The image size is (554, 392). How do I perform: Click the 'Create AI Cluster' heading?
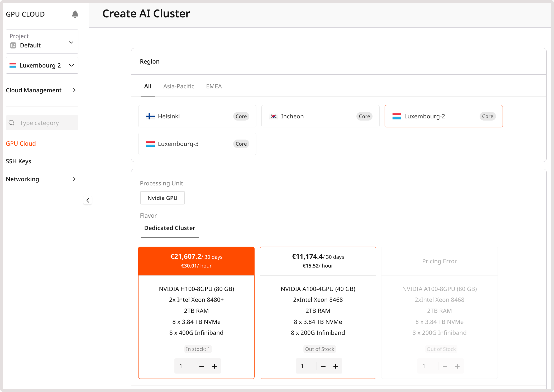146,14
